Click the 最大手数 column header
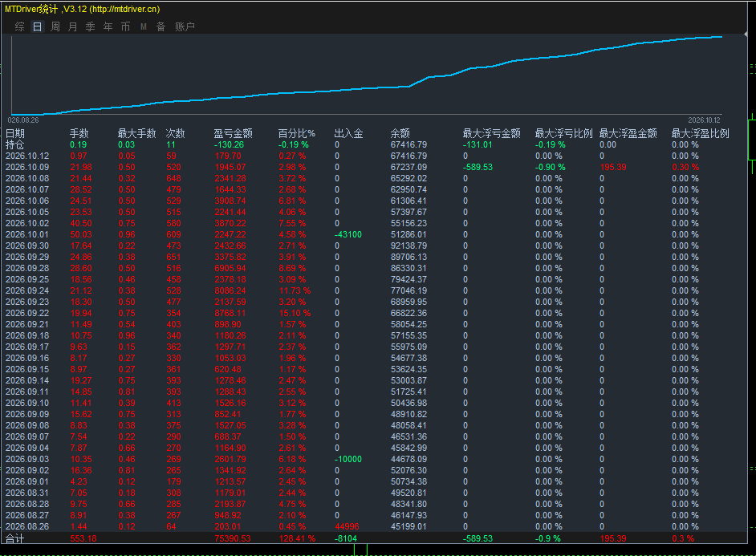 (x=137, y=133)
